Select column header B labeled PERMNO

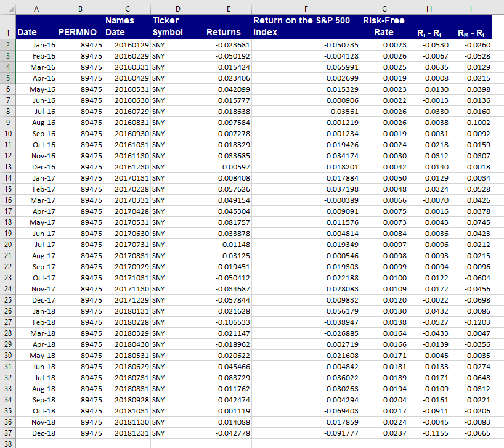tap(80, 9)
